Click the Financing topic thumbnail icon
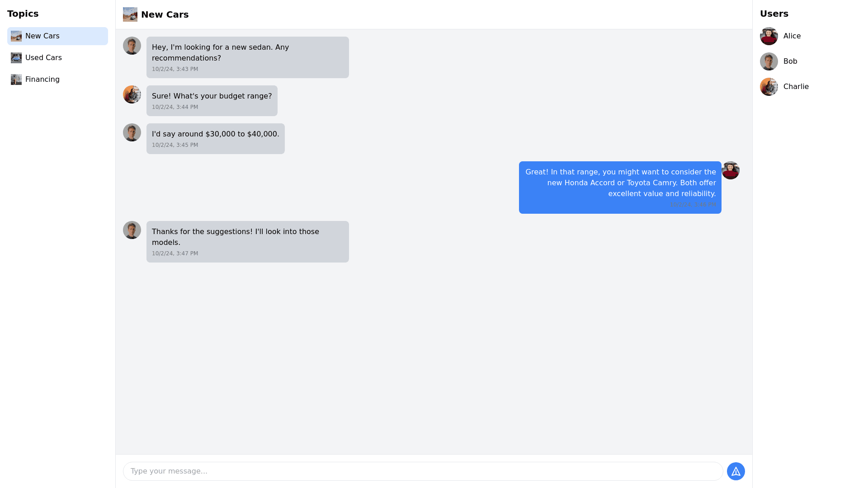868x488 pixels. click(x=16, y=80)
